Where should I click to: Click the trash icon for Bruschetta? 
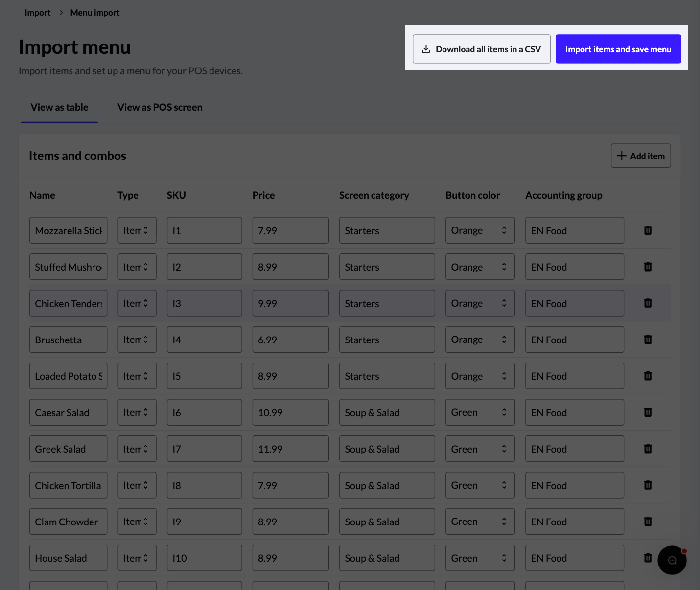[x=648, y=339]
